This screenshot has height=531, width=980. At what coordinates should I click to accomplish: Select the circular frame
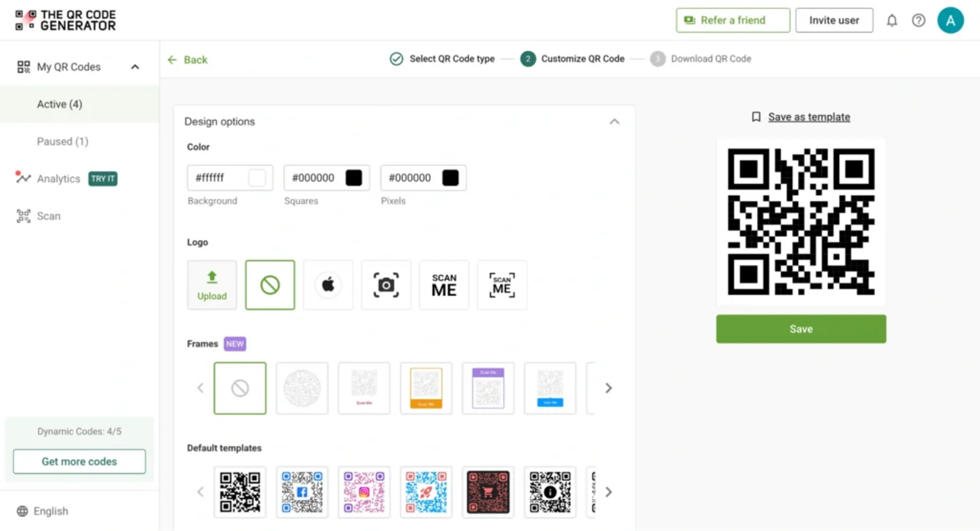coord(302,388)
